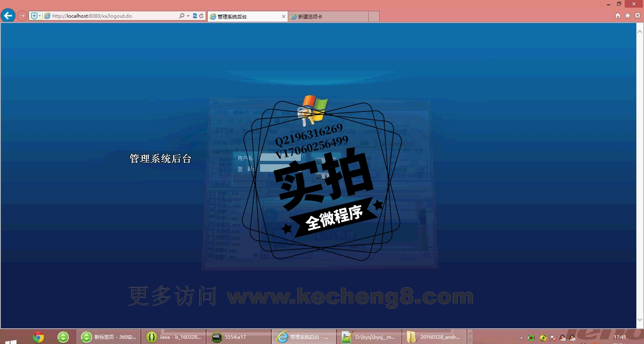The image size is (644, 344).
Task: Click the first green system tray icon
Action: (x=531, y=338)
